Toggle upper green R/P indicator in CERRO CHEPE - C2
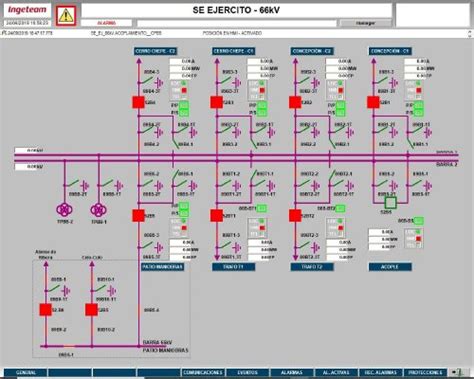This screenshot has height=379, width=474. coord(184,105)
